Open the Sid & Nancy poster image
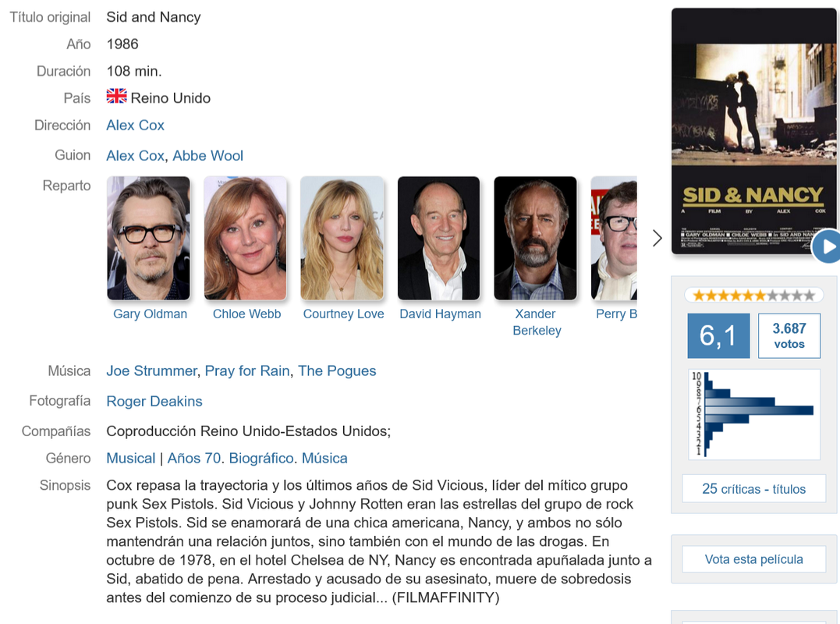The height and width of the screenshot is (624, 840). [754, 131]
